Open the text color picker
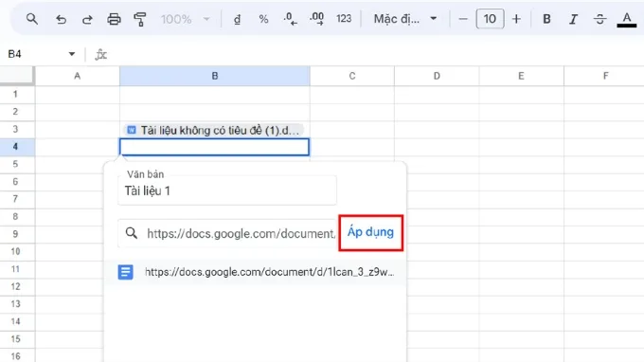The image size is (644, 362). click(626, 19)
